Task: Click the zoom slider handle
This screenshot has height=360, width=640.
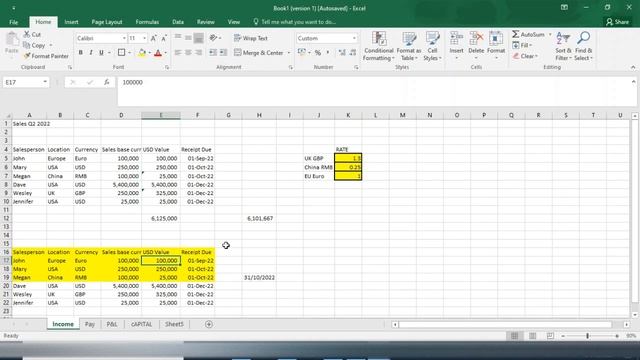Action: (588, 336)
